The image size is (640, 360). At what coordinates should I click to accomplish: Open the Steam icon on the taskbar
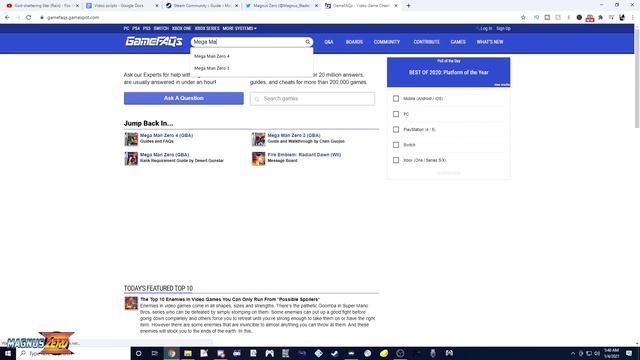(335, 353)
